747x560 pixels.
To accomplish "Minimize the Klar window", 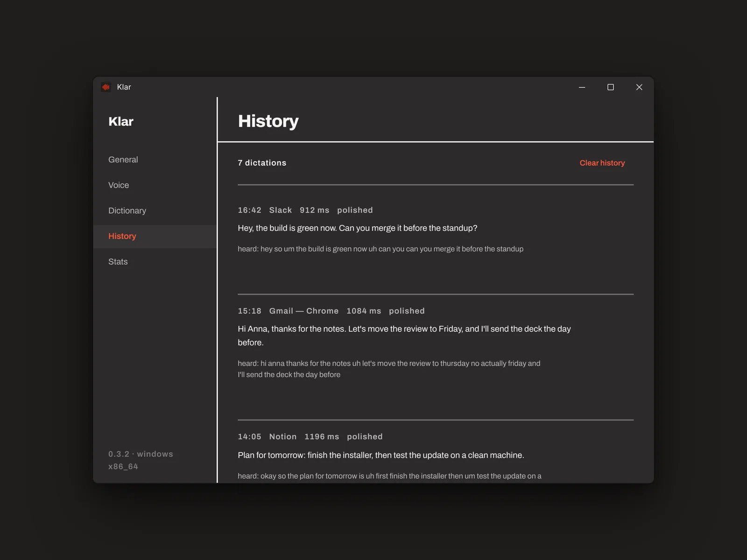I will [x=582, y=87].
